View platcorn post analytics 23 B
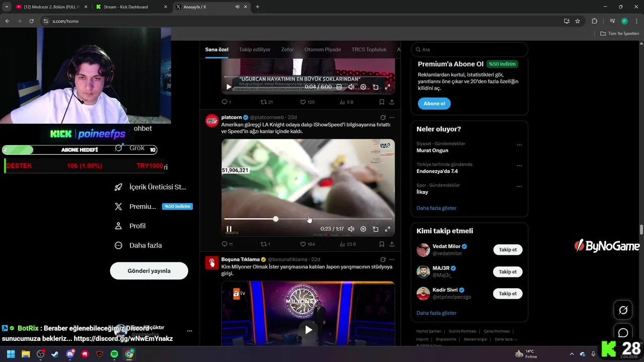 coord(347,244)
